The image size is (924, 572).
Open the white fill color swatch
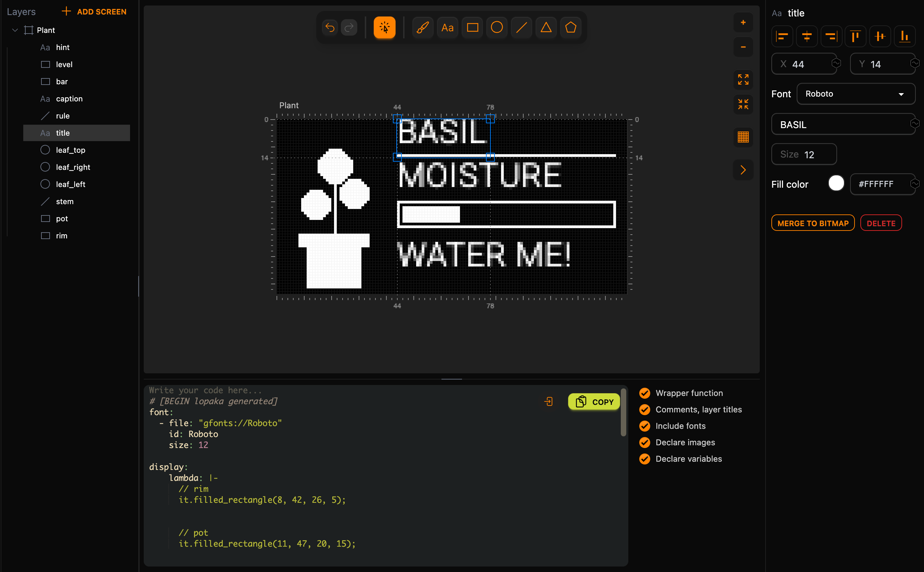pyautogui.click(x=836, y=184)
